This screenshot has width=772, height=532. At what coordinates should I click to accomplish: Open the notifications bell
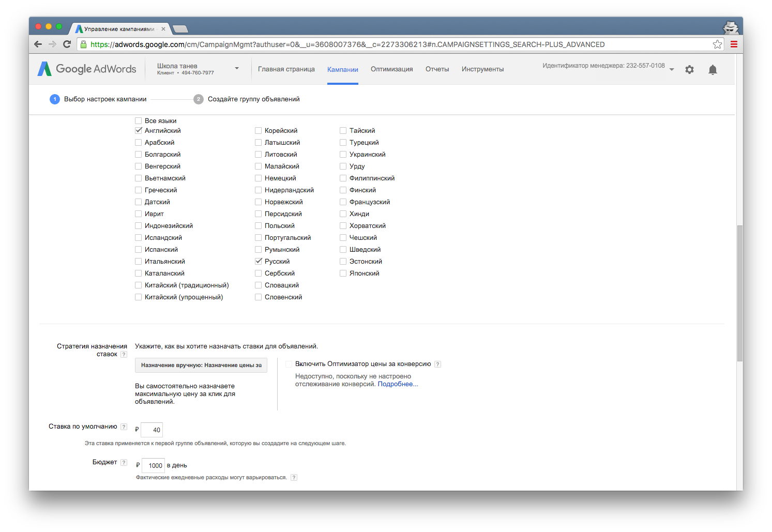pyautogui.click(x=713, y=70)
